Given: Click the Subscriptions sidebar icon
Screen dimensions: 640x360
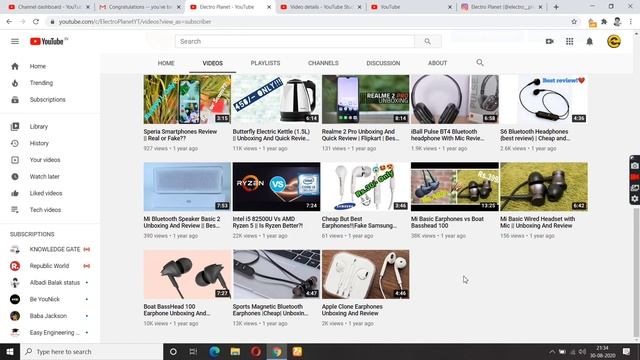Looking at the screenshot, I should 15,100.
